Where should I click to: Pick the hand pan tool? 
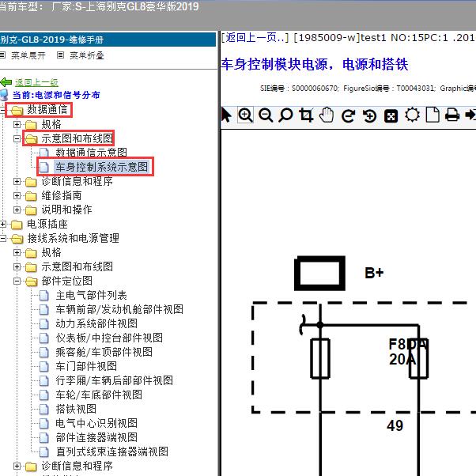[327, 115]
